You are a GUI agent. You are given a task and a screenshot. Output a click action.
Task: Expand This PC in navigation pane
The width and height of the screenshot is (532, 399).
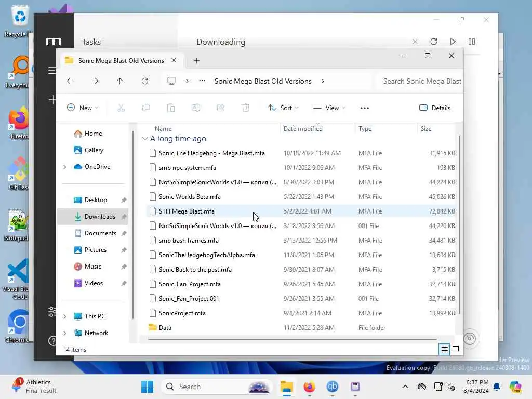point(65,316)
